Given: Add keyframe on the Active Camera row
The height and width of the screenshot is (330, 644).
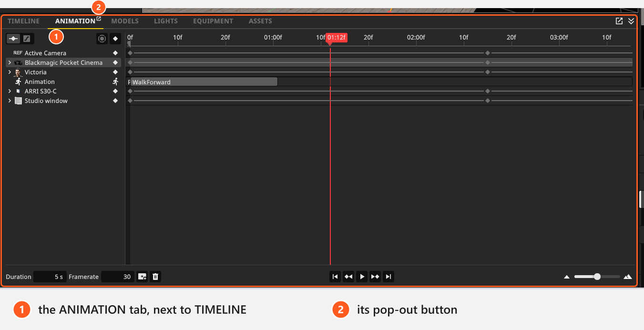Looking at the screenshot, I should (115, 53).
